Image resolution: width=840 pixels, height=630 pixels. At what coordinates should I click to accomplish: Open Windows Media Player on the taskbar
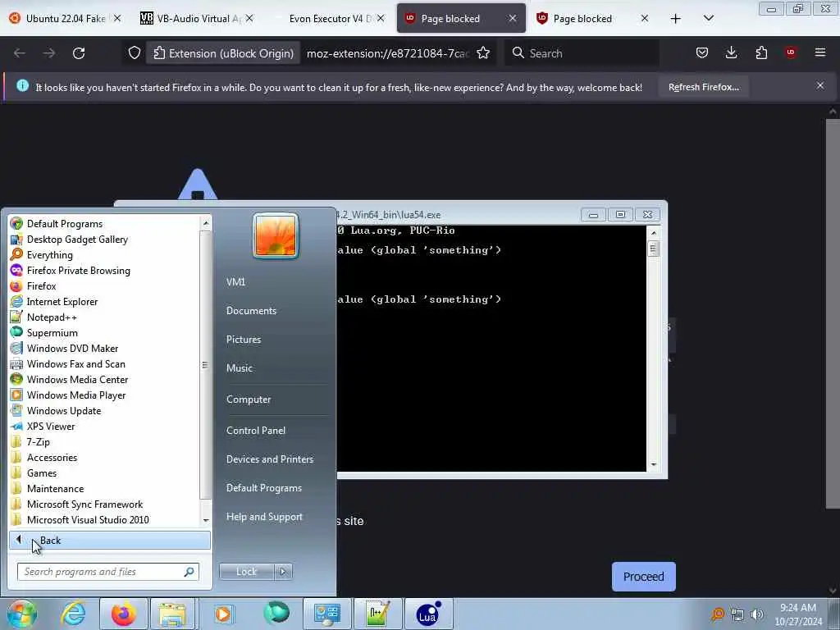[223, 614]
